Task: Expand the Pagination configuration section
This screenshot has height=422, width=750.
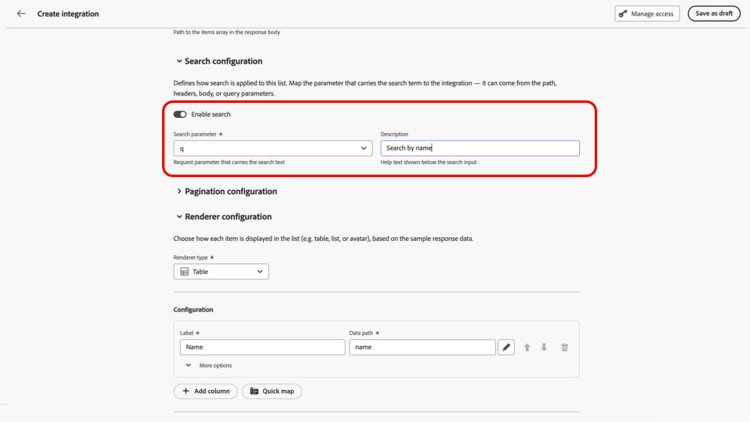Action: click(179, 191)
